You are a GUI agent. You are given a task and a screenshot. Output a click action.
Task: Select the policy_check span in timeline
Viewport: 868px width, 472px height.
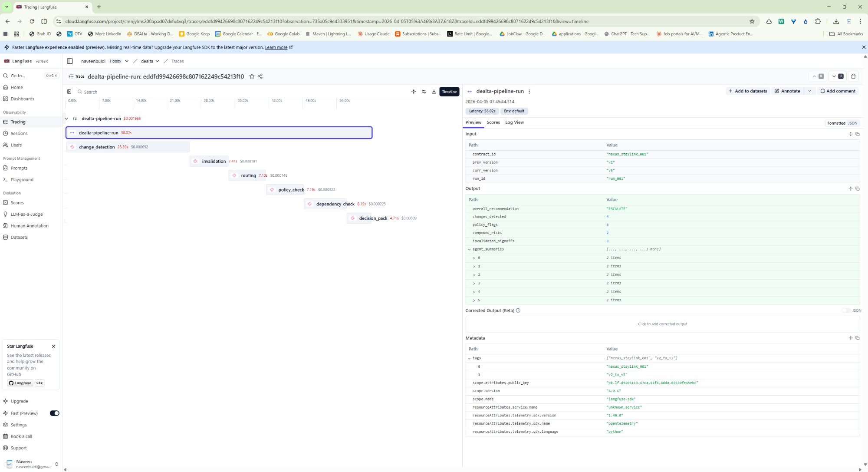tap(291, 190)
